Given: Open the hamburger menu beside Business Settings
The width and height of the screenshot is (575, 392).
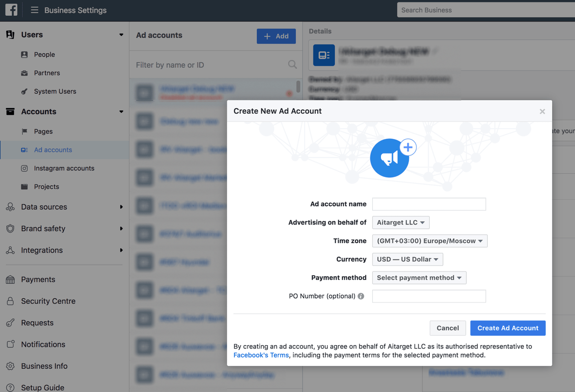Looking at the screenshot, I should (x=34, y=10).
